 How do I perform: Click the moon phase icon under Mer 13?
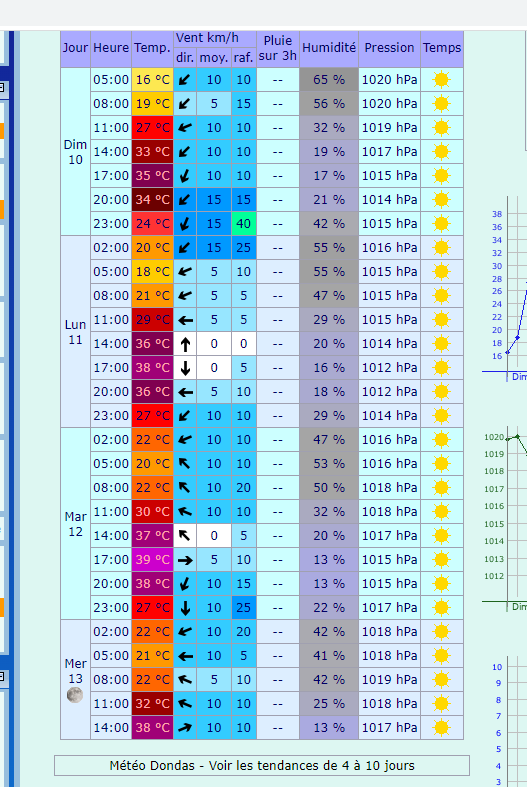pos(75,695)
